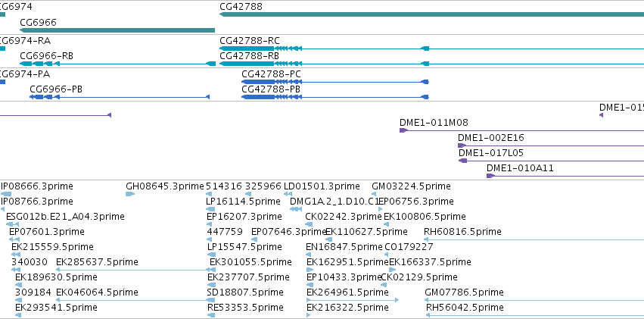The height and width of the screenshot is (319, 644).
Task: Select the GH08645.3prime EST label
Action: pyautogui.click(x=165, y=186)
